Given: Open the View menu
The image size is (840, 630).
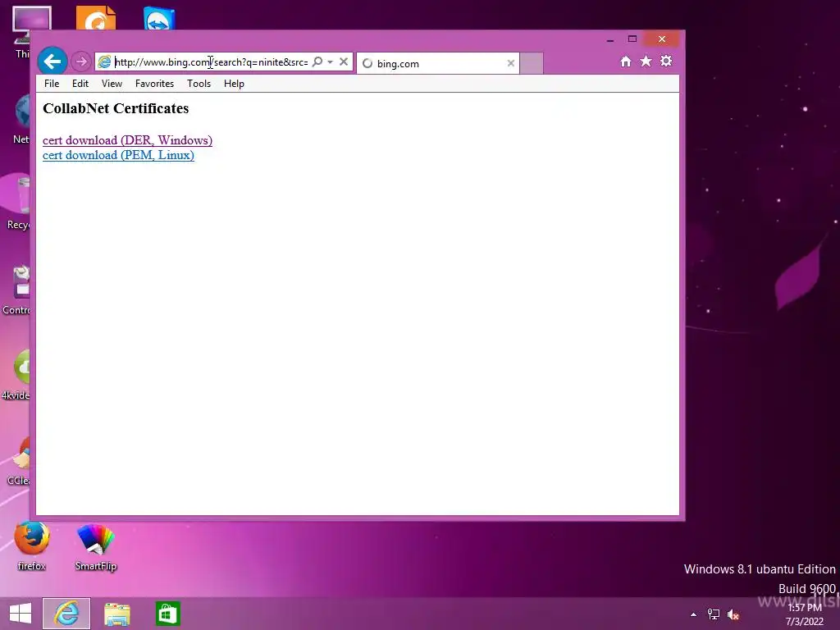Looking at the screenshot, I should (112, 84).
